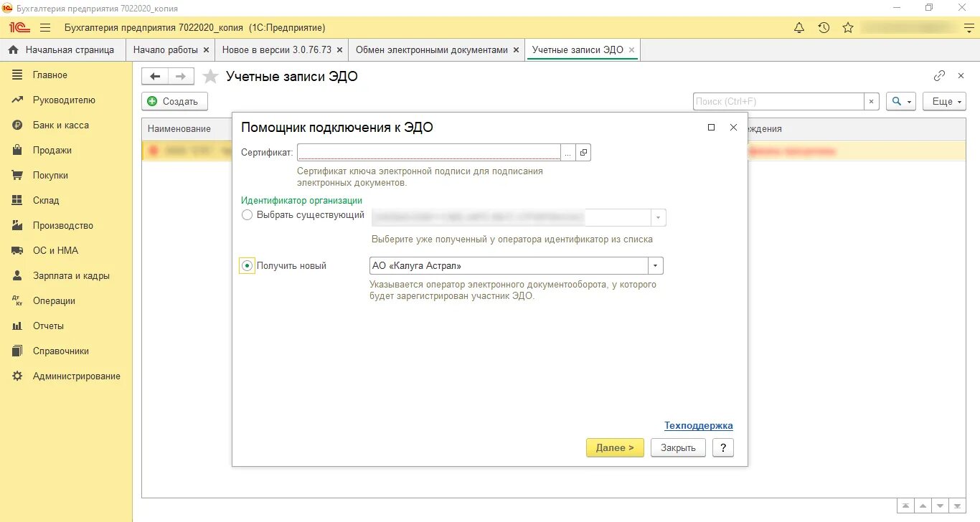Open the search magnifier dropdown
Screen dimensions: 980x522
901,102
